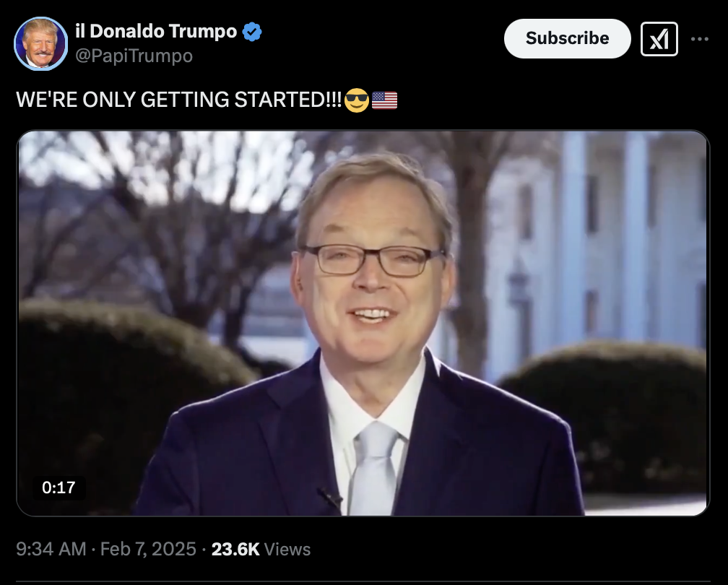Open the il Donaldo Trumpo display name
This screenshot has width=728, height=585.
coord(156,32)
